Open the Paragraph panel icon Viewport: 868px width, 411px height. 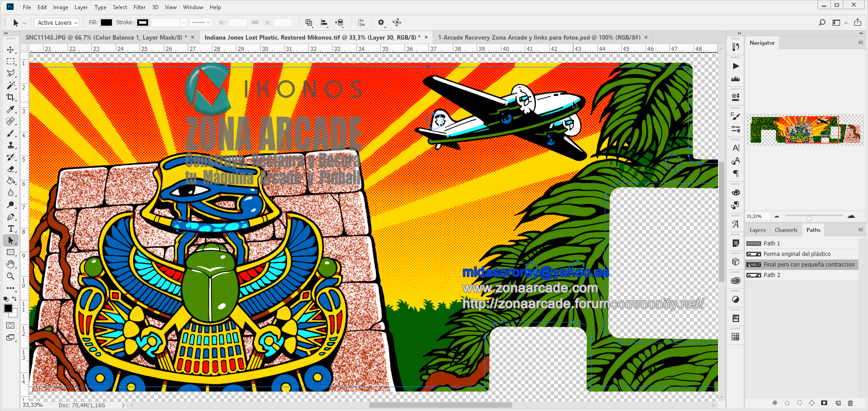735,173
